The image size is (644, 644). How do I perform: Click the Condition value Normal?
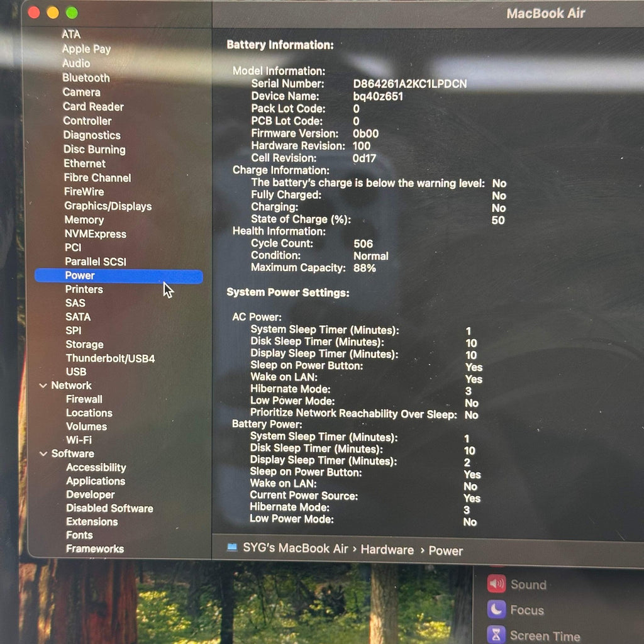(x=371, y=256)
